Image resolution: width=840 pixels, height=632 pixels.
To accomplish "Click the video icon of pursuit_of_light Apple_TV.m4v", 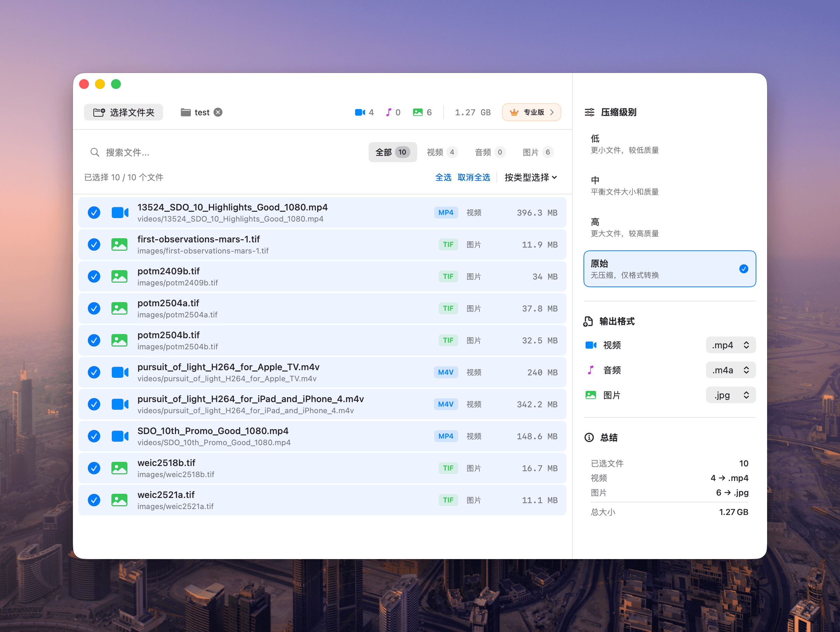I will pyautogui.click(x=120, y=372).
